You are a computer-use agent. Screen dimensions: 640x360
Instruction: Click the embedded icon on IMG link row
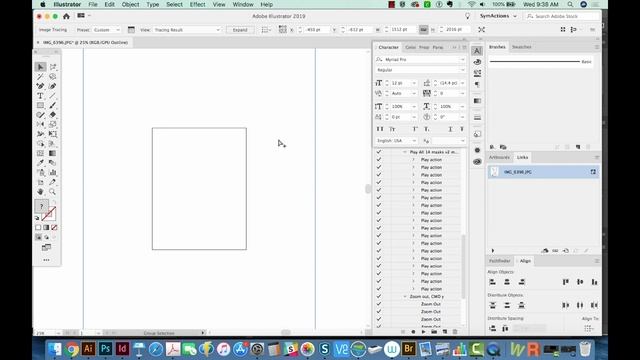593,172
